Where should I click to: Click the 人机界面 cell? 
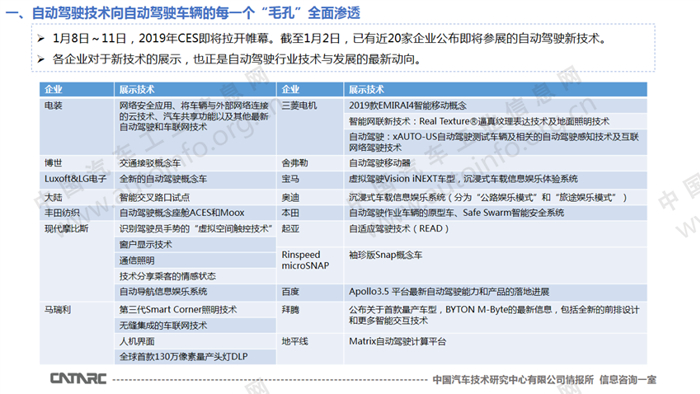tap(195, 341)
